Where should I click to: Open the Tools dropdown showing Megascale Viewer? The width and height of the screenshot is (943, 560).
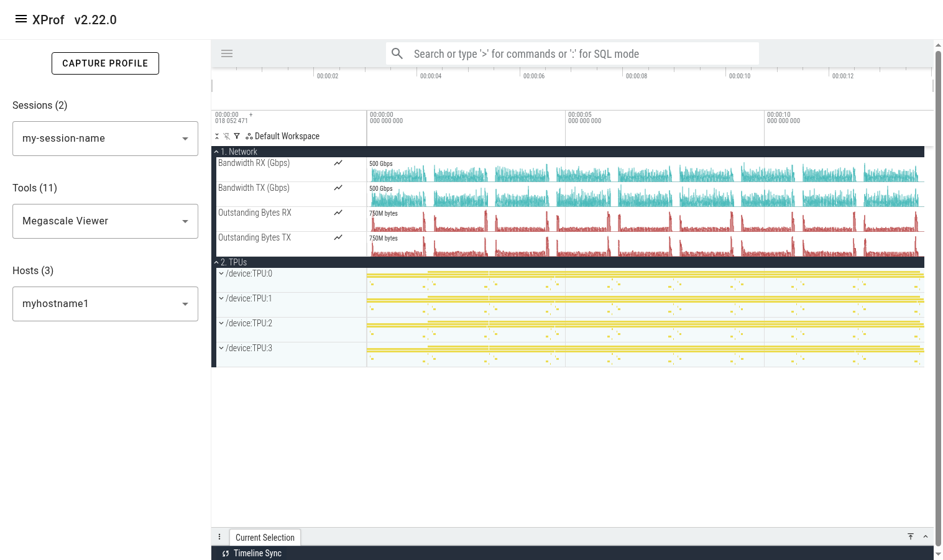pyautogui.click(x=105, y=221)
